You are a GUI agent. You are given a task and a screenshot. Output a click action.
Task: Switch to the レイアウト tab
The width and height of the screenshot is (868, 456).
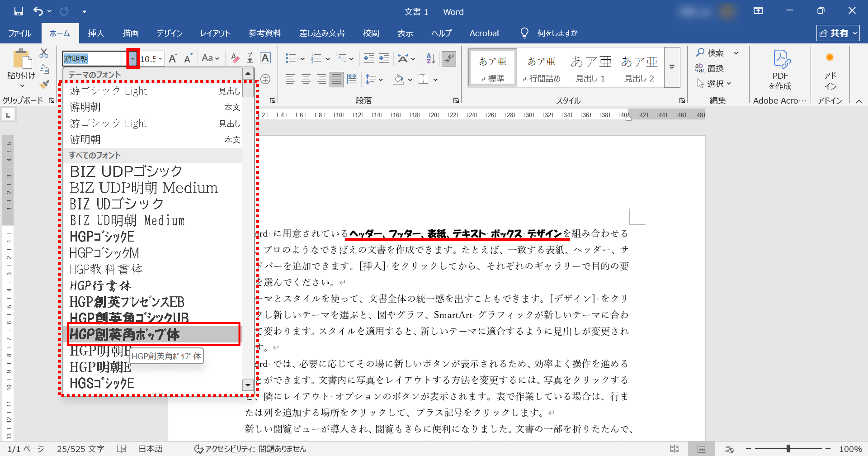click(215, 33)
